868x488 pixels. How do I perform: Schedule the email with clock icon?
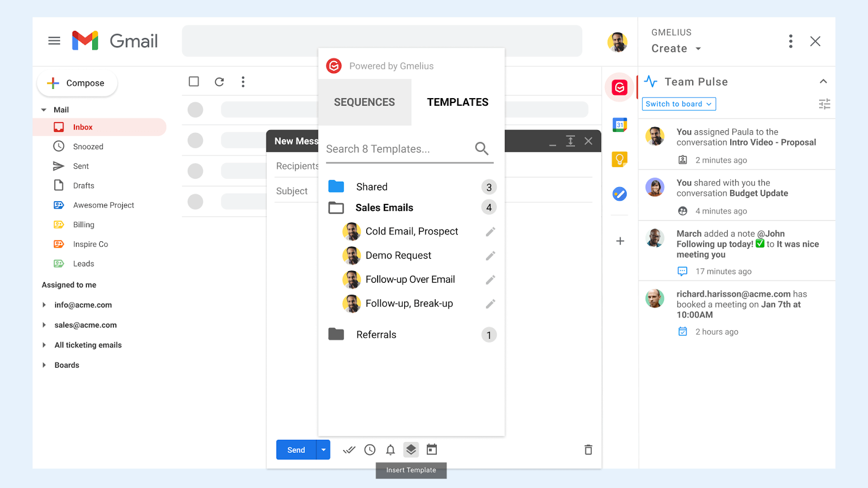370,450
